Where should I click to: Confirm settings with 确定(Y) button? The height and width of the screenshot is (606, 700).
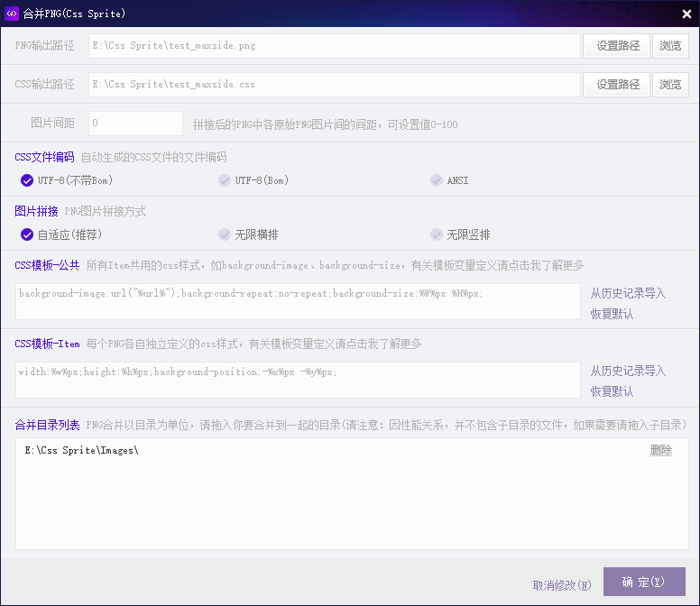pyautogui.click(x=644, y=582)
